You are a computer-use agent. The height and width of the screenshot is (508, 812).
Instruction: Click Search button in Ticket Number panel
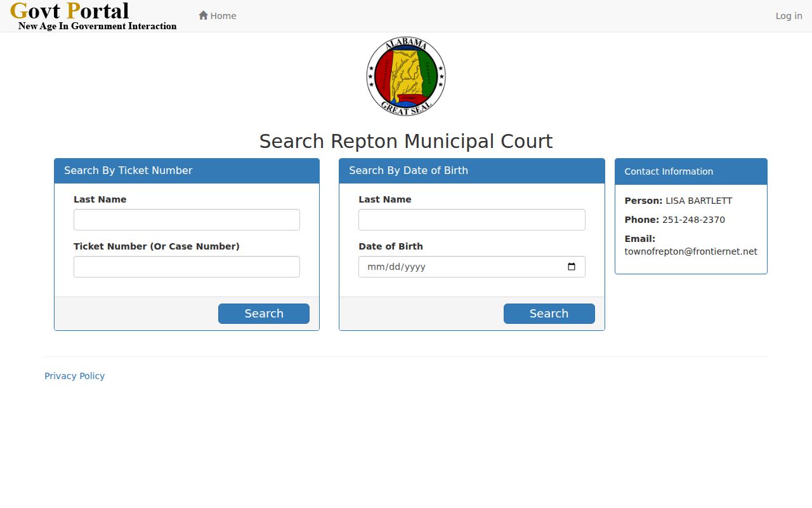(x=264, y=314)
